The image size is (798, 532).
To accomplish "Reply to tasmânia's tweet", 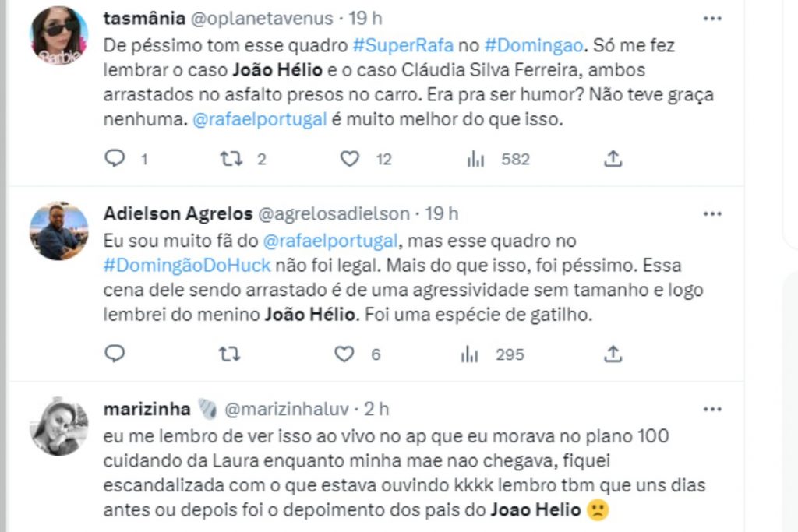I will 115,159.
